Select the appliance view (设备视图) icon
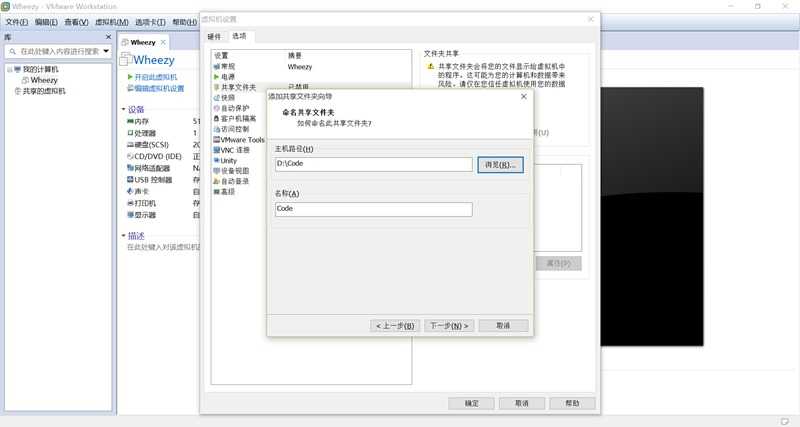Screen dimensions: 800x427 216,171
